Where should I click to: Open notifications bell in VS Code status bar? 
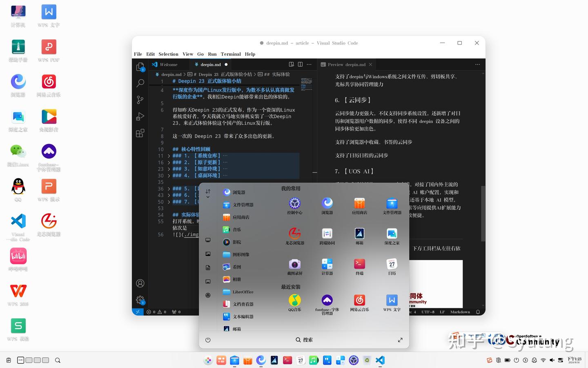coord(478,312)
